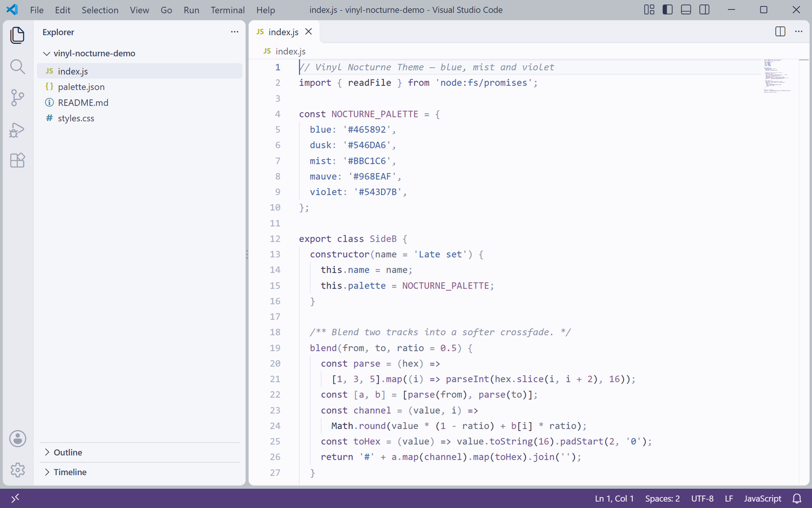Toggle the primary side bar

pyautogui.click(x=668, y=10)
